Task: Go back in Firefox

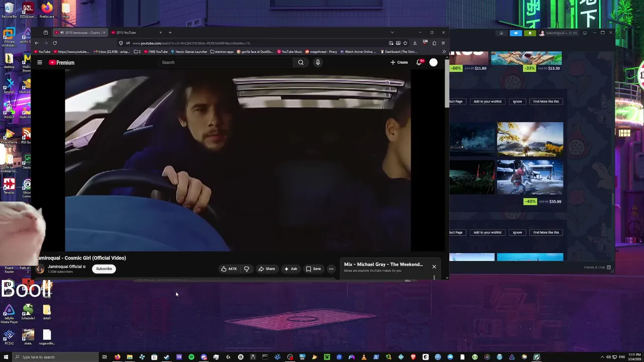Action: [x=37, y=43]
